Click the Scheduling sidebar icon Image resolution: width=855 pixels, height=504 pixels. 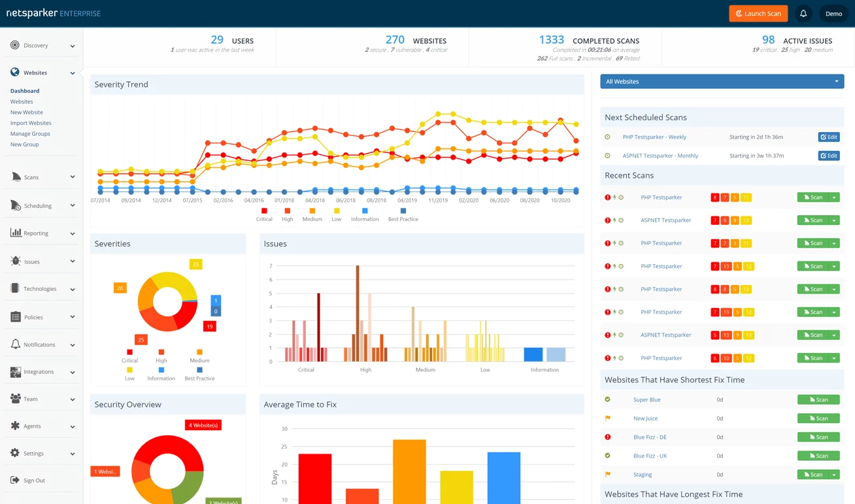point(16,205)
